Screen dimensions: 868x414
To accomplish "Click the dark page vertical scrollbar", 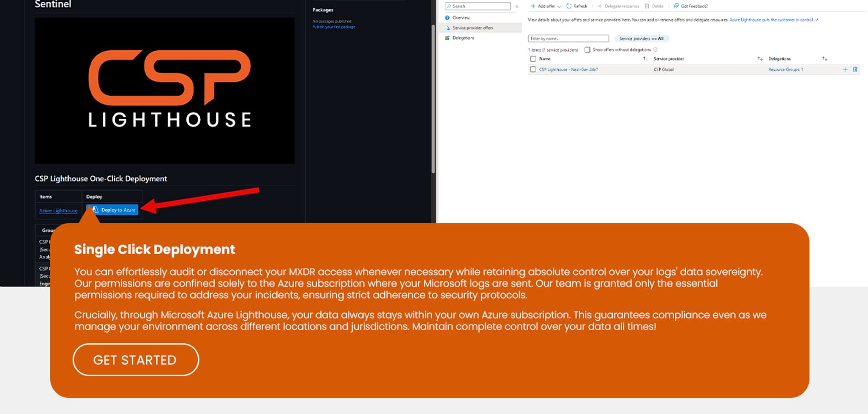I will tap(433, 98).
